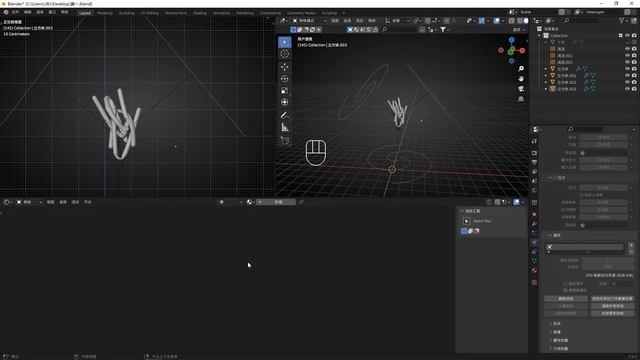Switch to the UV Editing workspace tab

(149, 13)
